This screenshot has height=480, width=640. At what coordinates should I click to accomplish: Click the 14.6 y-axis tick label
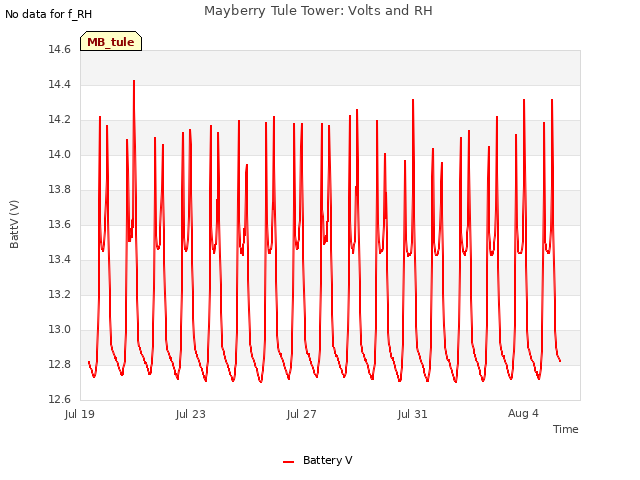pos(60,49)
